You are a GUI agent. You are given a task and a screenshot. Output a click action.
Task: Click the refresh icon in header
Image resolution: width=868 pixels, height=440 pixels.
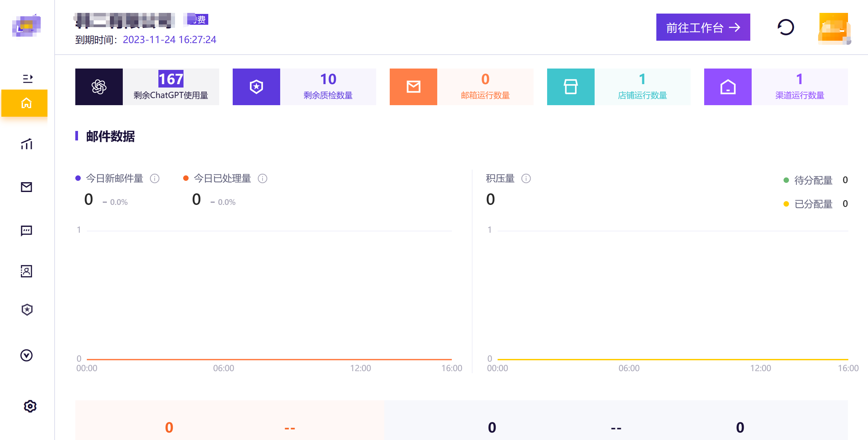786,27
